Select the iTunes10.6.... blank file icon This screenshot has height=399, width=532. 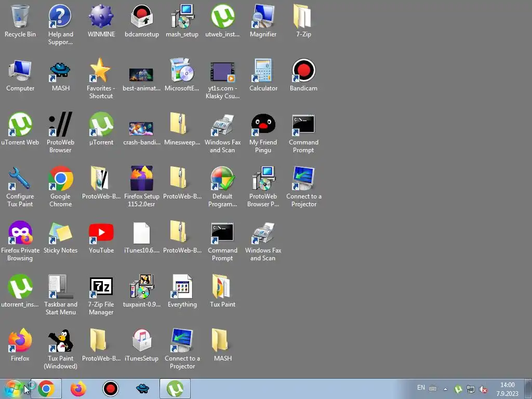coord(141,237)
